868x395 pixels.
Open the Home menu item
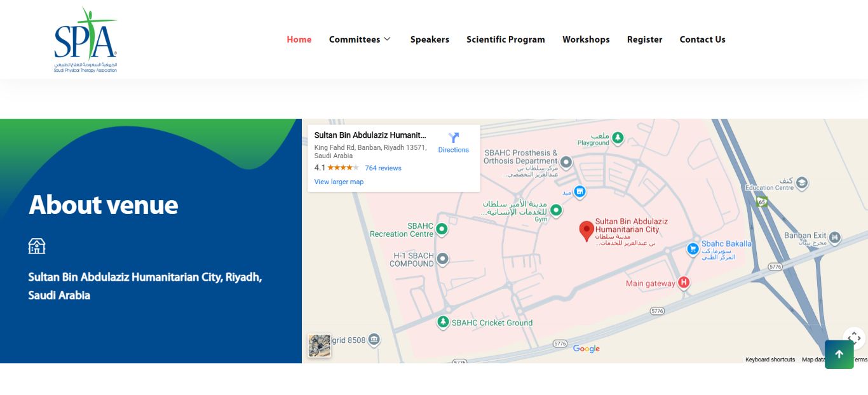299,39
